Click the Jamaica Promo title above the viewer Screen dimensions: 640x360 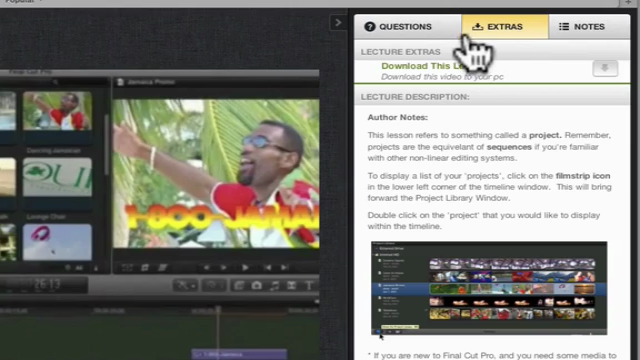pos(151,82)
